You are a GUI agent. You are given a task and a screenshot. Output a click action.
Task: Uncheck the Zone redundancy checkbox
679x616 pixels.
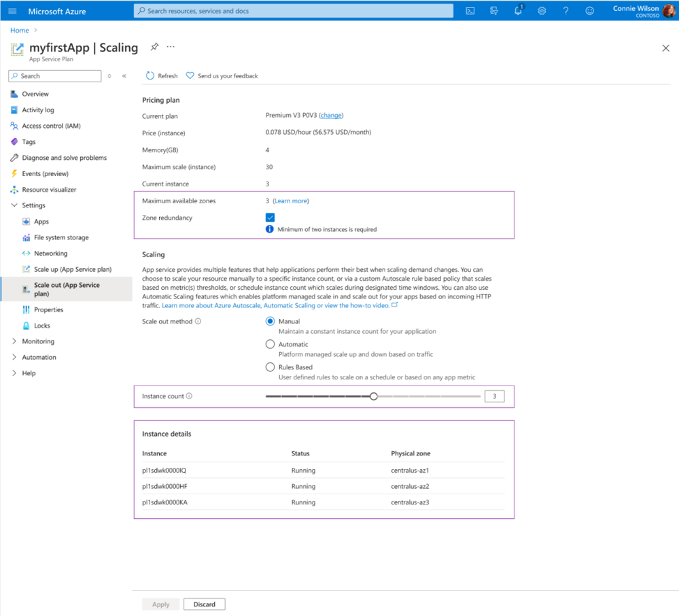point(271,218)
